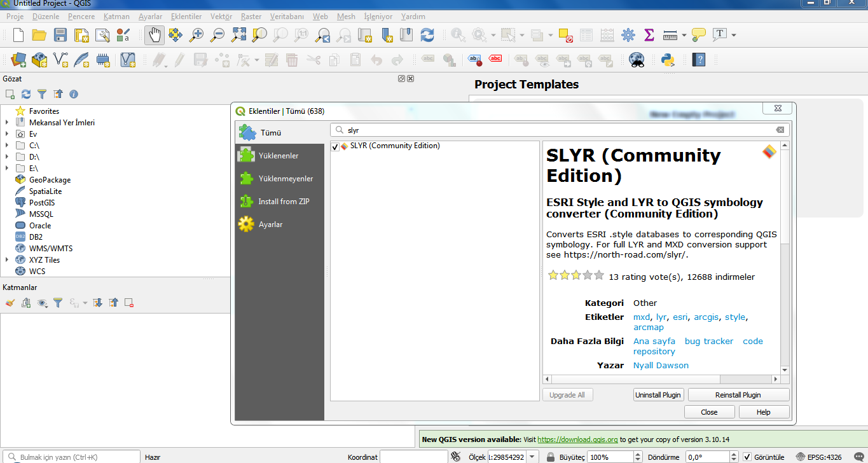This screenshot has width=868, height=463.
Task: Toggle the scale lock icon
Action: point(550,457)
